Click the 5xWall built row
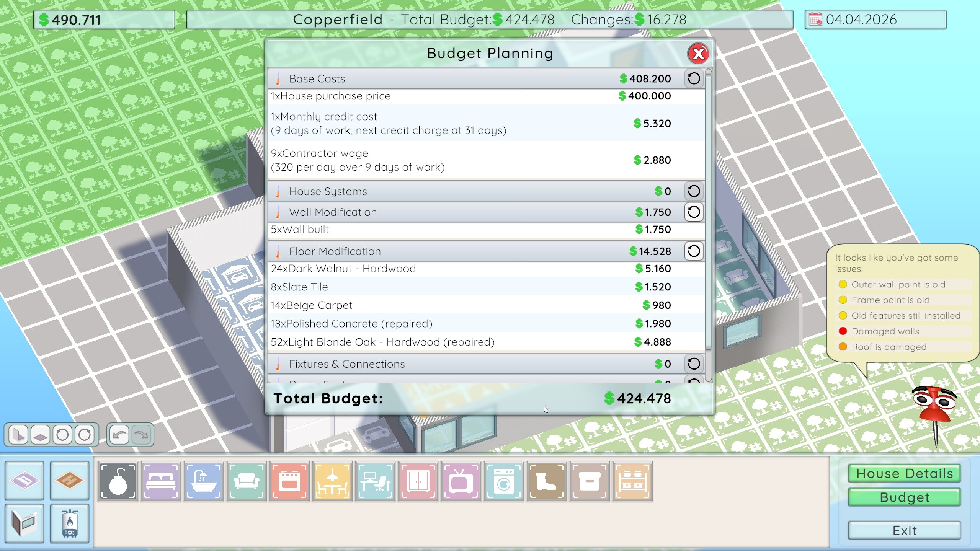980x551 pixels. pos(486,230)
